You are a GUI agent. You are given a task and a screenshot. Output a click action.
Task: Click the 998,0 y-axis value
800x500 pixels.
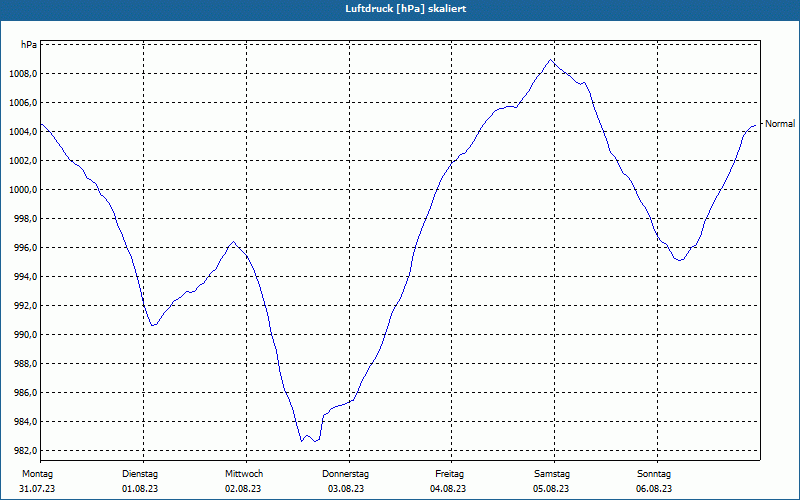point(25,219)
